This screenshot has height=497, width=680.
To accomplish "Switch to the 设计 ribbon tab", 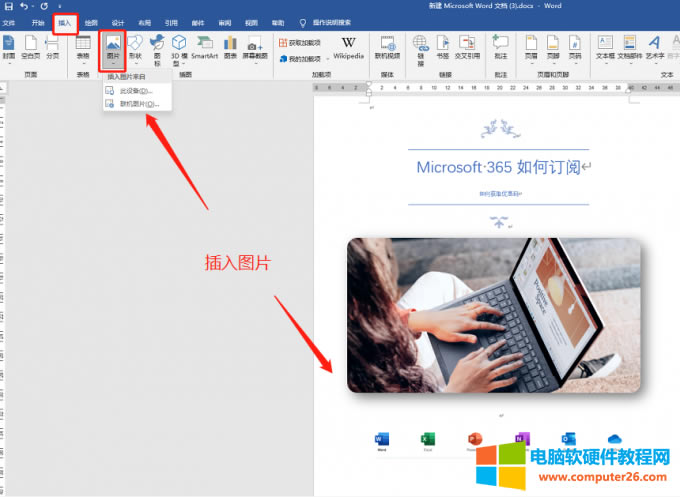I will pos(118,21).
